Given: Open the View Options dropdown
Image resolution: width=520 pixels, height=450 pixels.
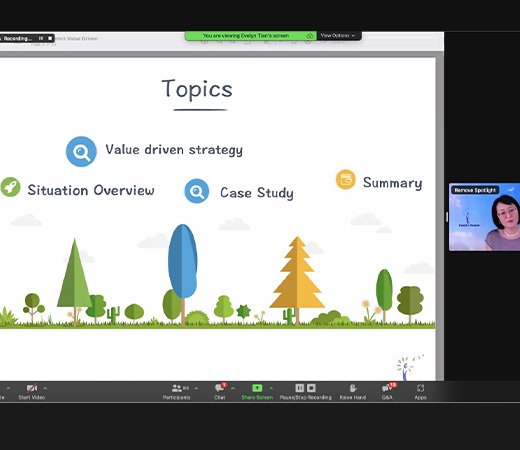Looking at the screenshot, I should click(x=338, y=35).
